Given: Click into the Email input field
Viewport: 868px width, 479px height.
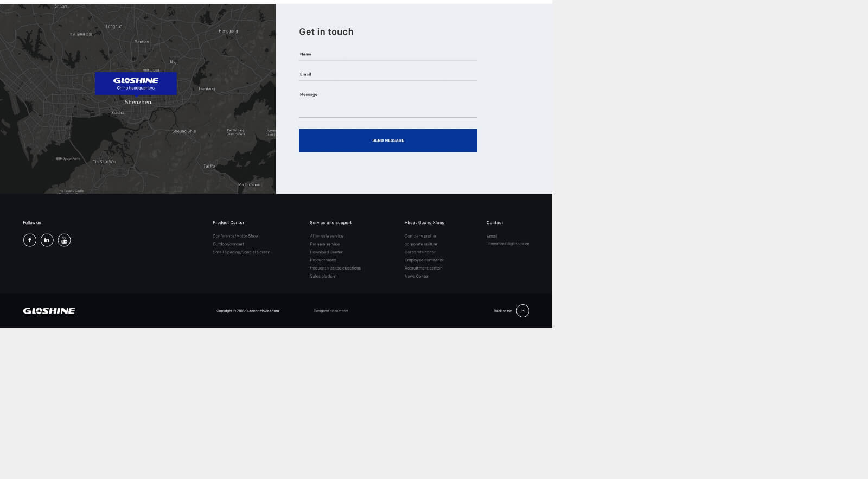Looking at the screenshot, I should tap(388, 75).
